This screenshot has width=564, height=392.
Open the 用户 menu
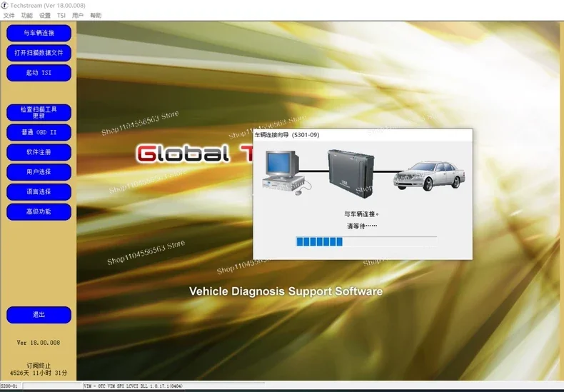coord(78,16)
